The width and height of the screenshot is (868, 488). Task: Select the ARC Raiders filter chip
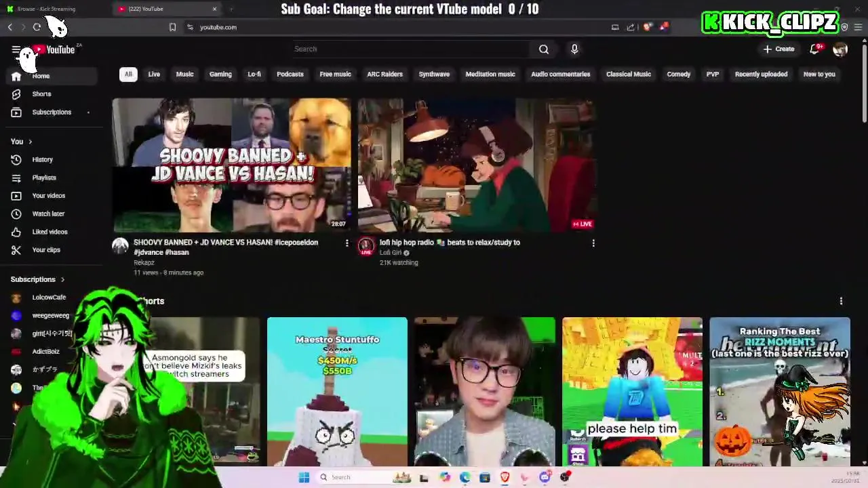[x=384, y=74]
